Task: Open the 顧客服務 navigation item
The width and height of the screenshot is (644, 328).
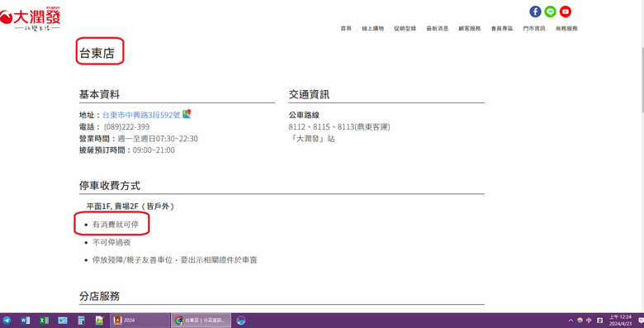Action: coord(470,28)
